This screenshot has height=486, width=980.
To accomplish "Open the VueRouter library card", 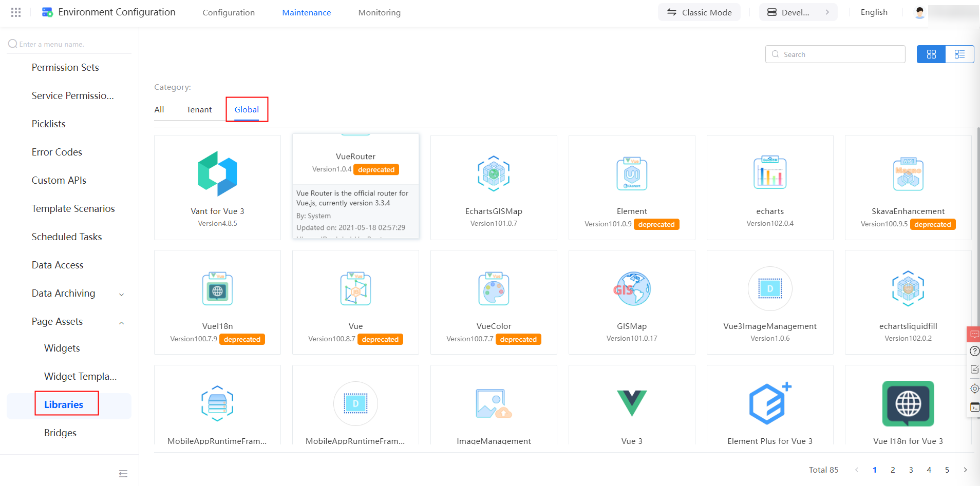I will 355,186.
